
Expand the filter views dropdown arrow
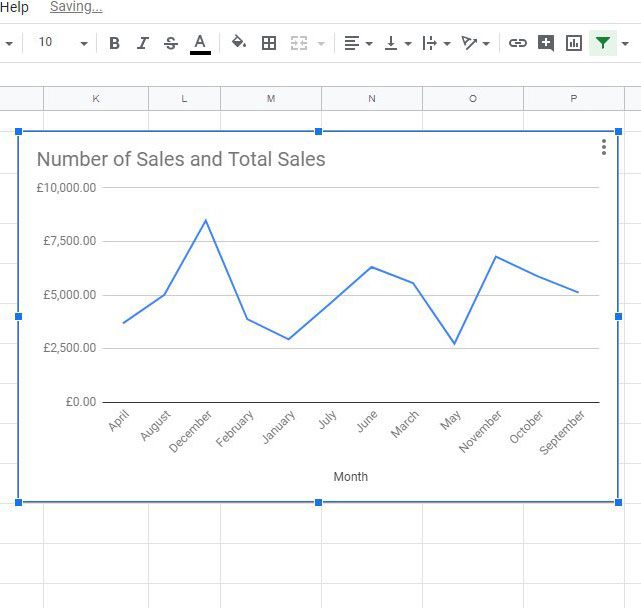pyautogui.click(x=625, y=44)
